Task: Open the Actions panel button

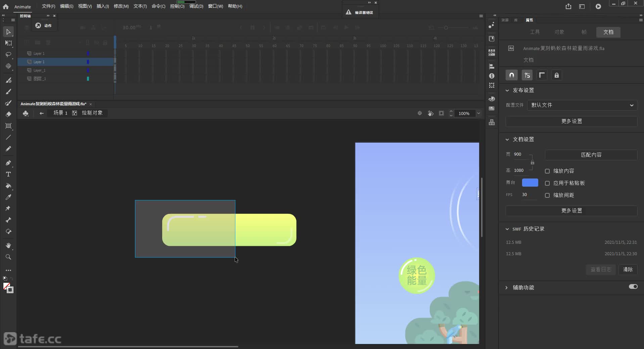Action: 44,26
